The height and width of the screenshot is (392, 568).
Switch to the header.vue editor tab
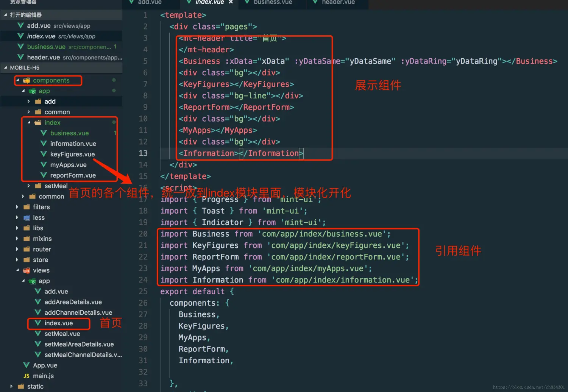click(x=338, y=2)
